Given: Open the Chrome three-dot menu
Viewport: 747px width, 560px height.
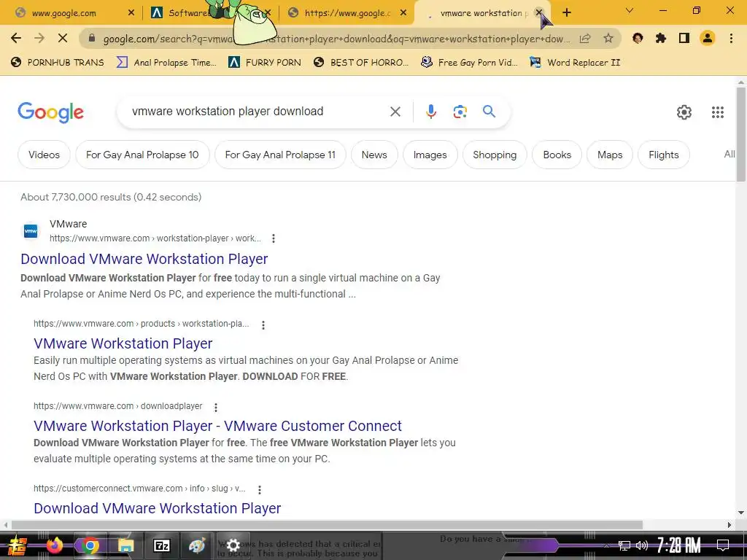Looking at the screenshot, I should click(x=731, y=38).
